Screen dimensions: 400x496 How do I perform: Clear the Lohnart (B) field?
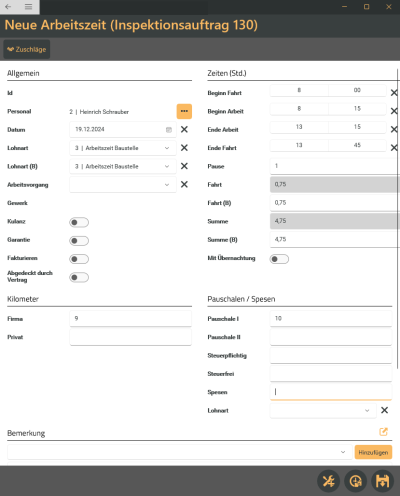click(x=184, y=166)
